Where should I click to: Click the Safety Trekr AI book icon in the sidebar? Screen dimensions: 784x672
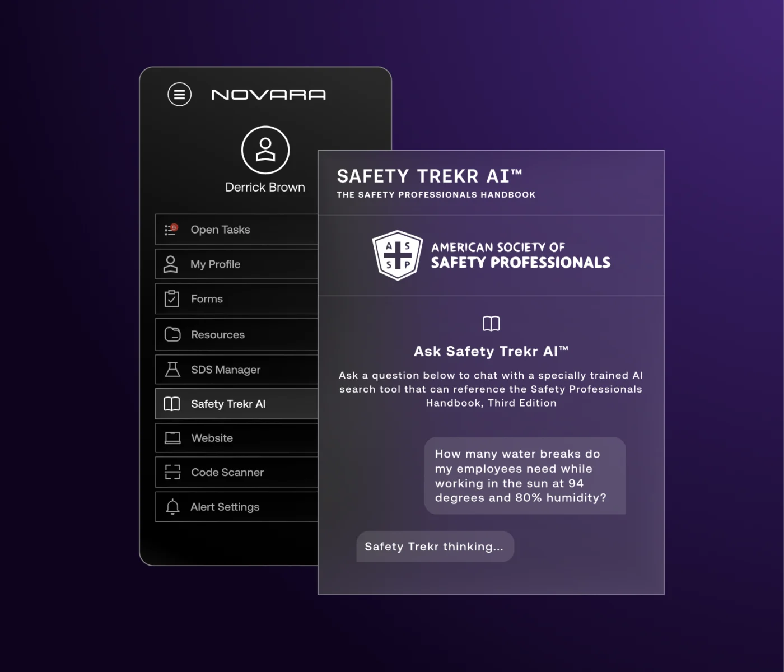[172, 404]
